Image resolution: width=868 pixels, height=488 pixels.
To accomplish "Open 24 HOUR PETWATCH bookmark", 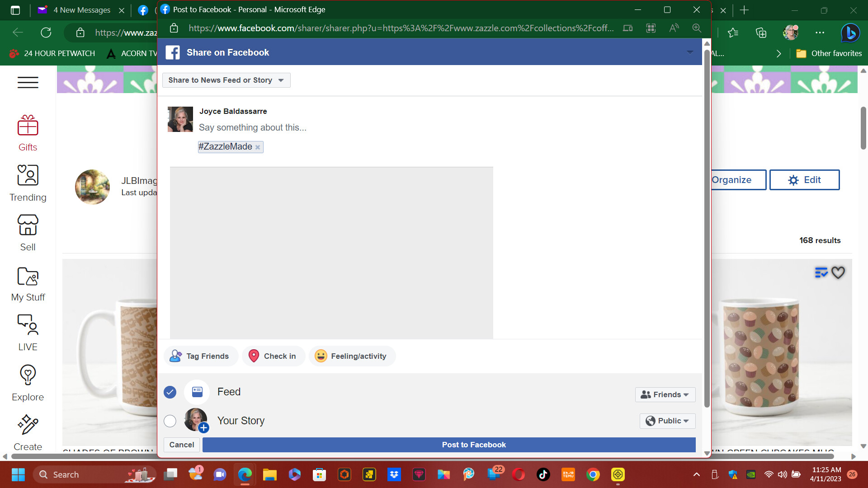I will (52, 53).
